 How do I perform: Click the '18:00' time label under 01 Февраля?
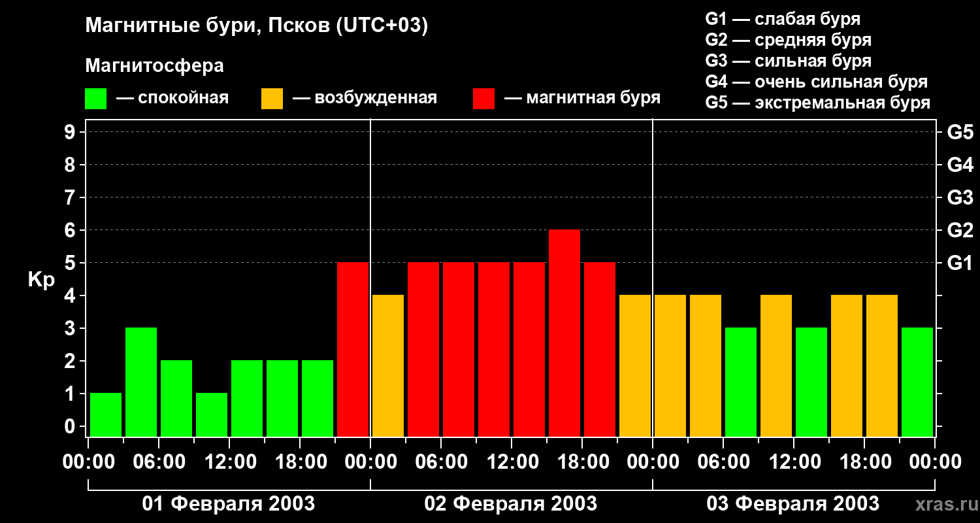300,463
